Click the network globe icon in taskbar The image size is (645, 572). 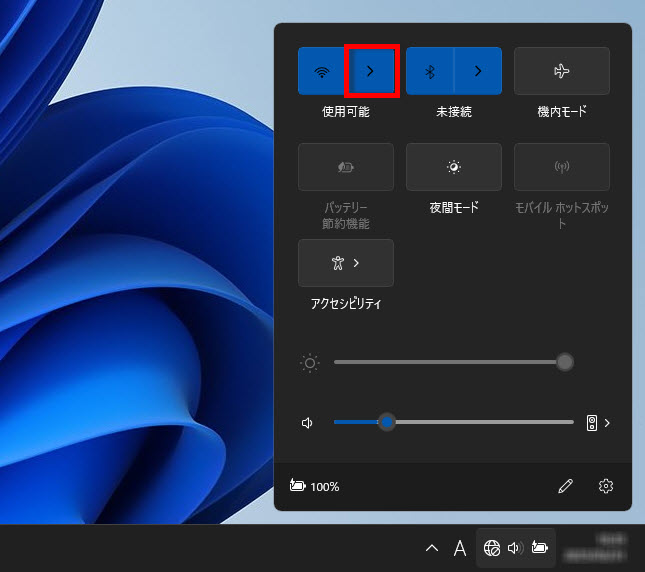click(x=491, y=548)
